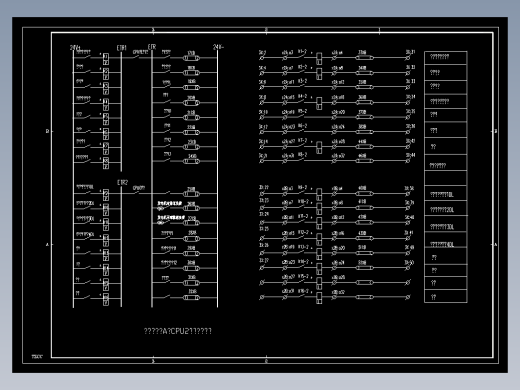
Task: Click the "24V-" rail label
Action: click(218, 47)
